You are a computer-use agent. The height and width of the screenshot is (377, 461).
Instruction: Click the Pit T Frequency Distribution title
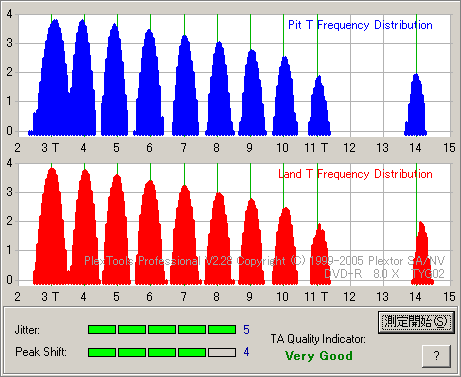tap(360, 25)
